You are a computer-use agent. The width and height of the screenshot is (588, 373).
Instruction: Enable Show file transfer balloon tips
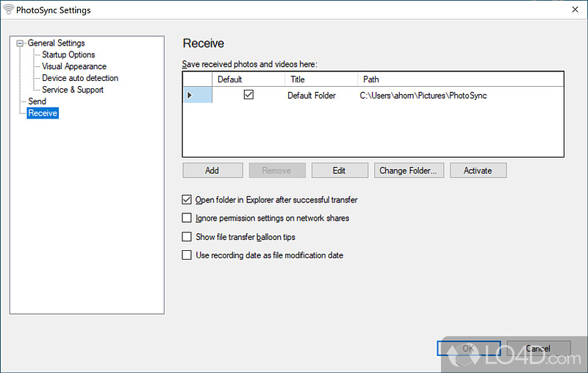pos(187,237)
